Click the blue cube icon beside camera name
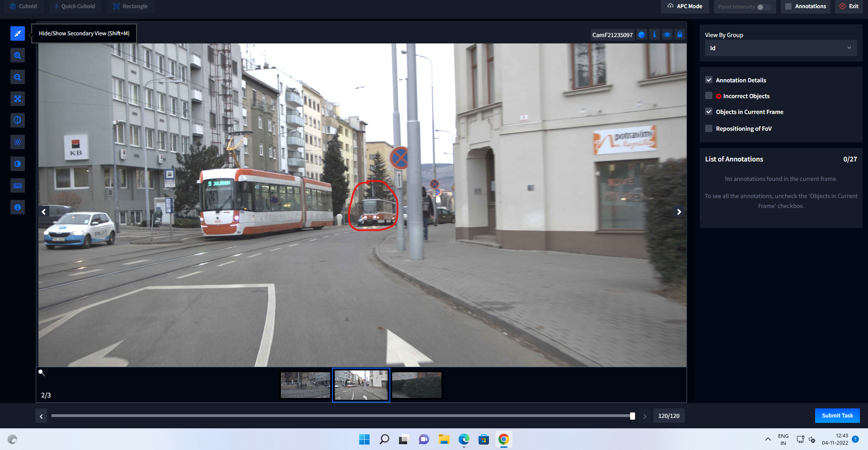Screen dimensions: 868x450 pos(641,35)
